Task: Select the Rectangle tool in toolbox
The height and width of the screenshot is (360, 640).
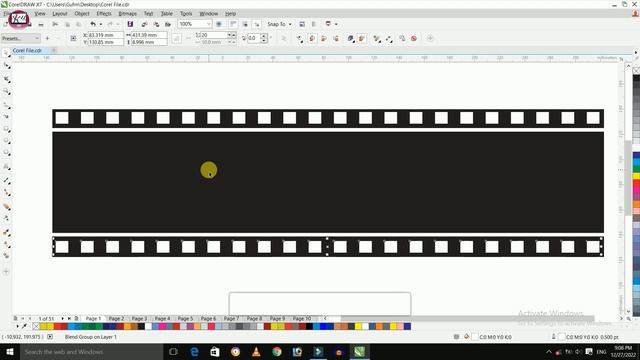Action: pos(7,129)
